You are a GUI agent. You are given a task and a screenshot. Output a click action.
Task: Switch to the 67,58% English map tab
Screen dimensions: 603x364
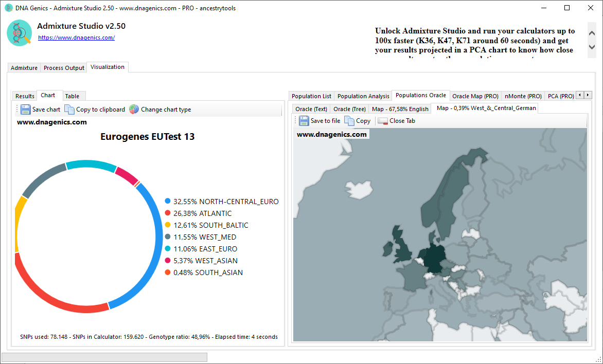tap(400, 108)
